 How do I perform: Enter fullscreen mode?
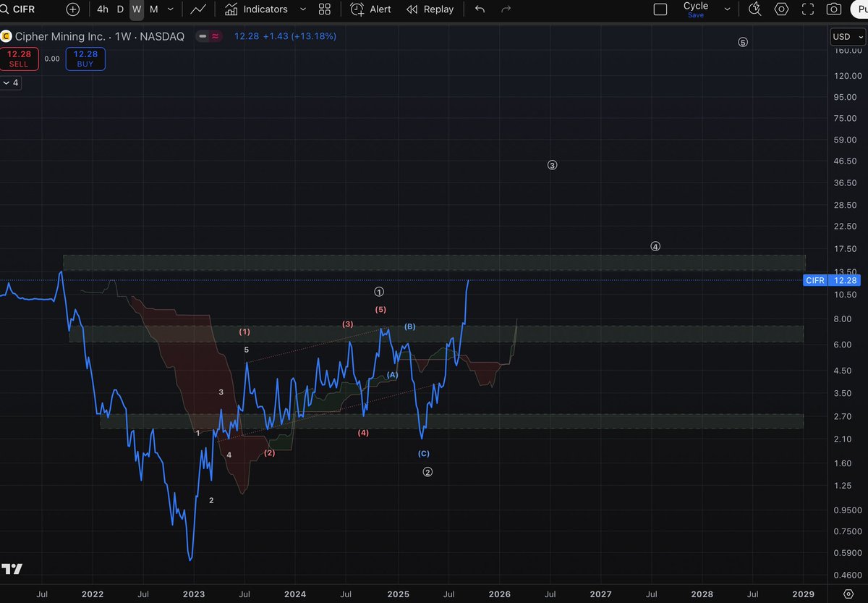click(x=808, y=9)
